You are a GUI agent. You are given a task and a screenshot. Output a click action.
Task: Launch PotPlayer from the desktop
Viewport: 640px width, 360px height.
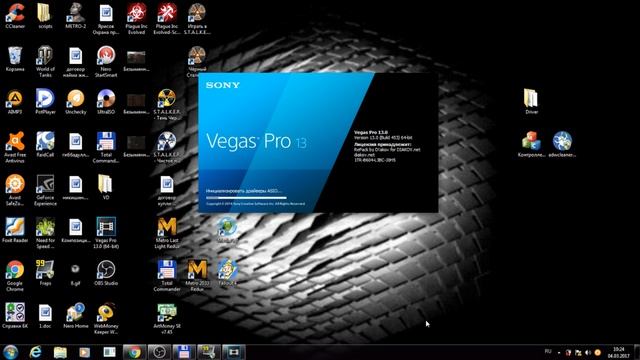pos(45,102)
